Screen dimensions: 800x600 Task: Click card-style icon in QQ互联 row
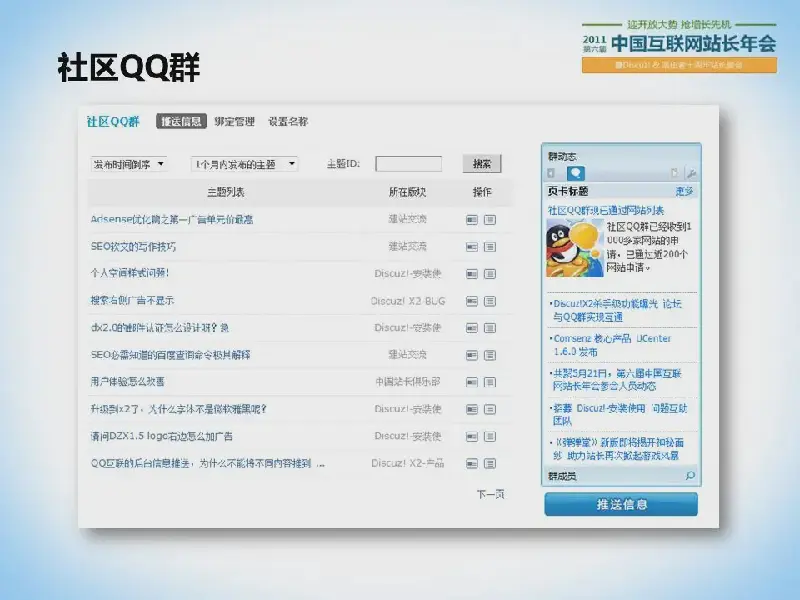point(472,463)
